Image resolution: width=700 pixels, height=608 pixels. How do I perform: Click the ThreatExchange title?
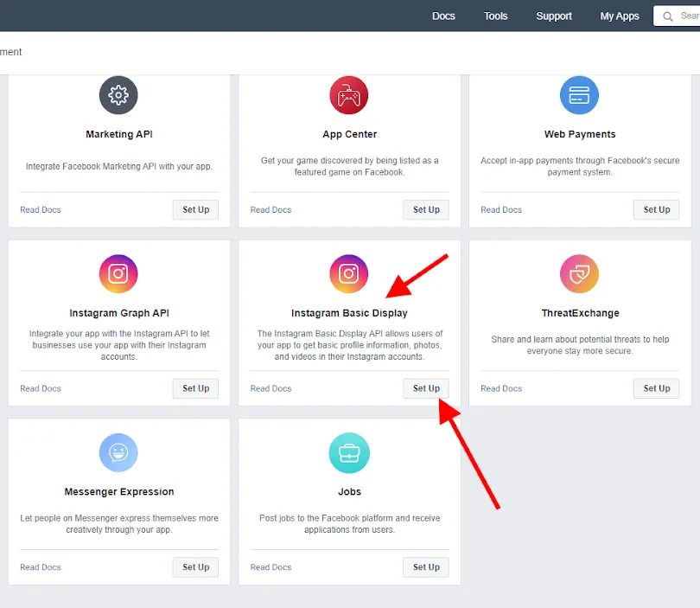click(x=581, y=313)
